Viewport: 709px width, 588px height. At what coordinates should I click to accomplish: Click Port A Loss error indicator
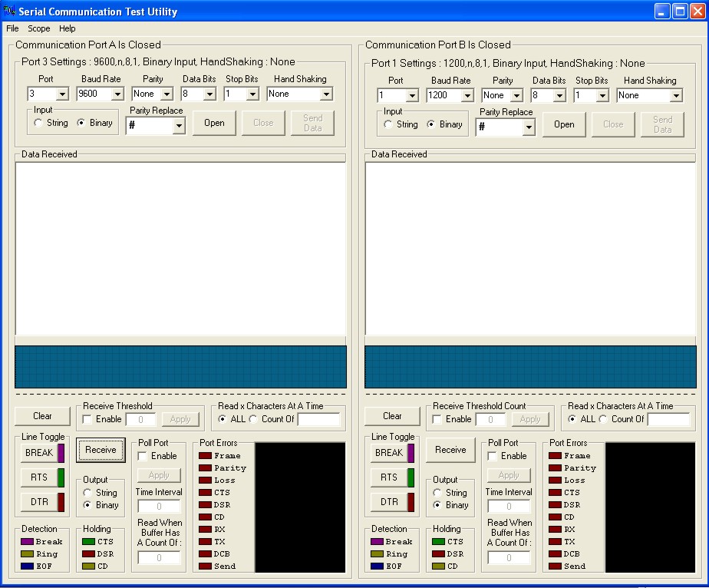pos(206,480)
